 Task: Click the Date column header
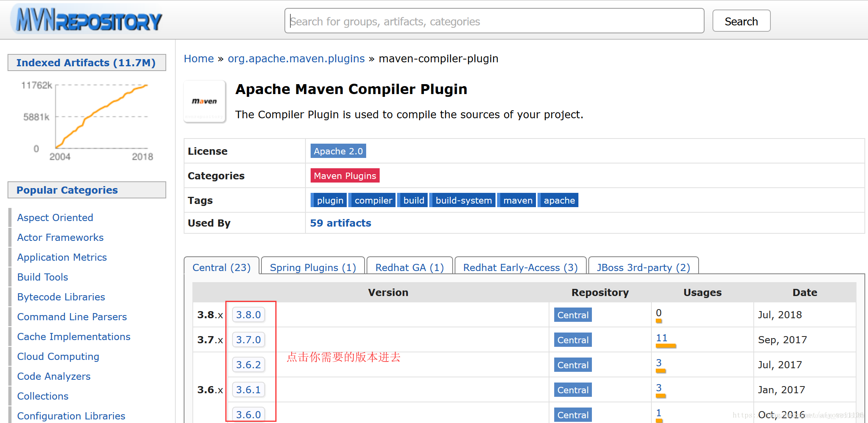805,292
